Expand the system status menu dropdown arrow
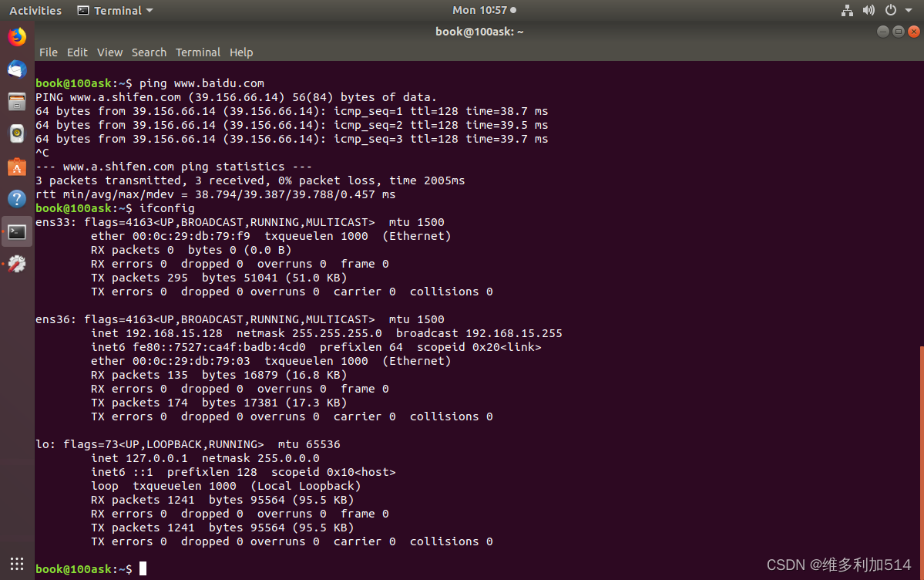Image resolution: width=924 pixels, height=580 pixels. coord(909,10)
